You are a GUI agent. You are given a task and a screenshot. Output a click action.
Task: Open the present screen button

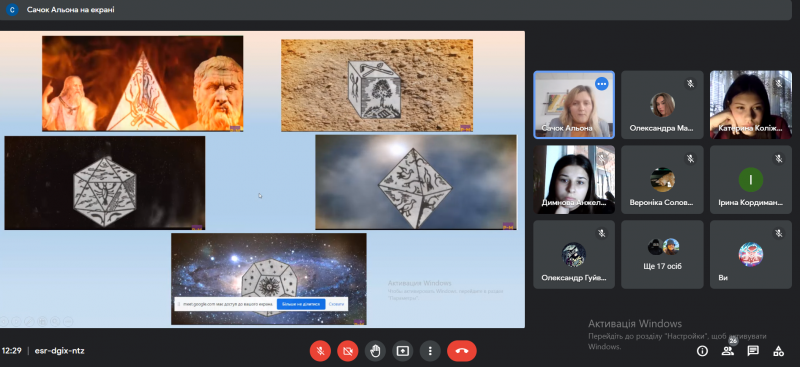(403, 351)
